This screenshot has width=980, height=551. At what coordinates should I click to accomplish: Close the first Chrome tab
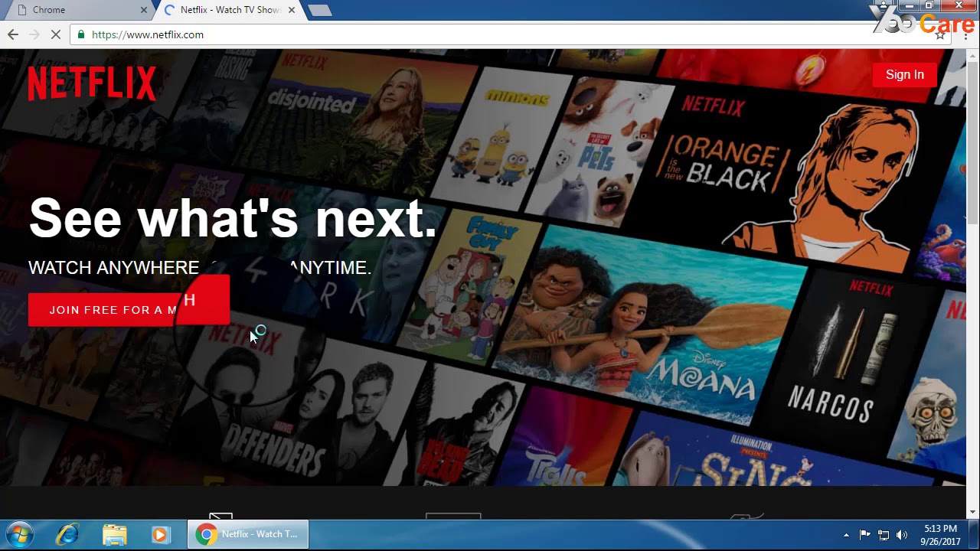click(x=143, y=10)
